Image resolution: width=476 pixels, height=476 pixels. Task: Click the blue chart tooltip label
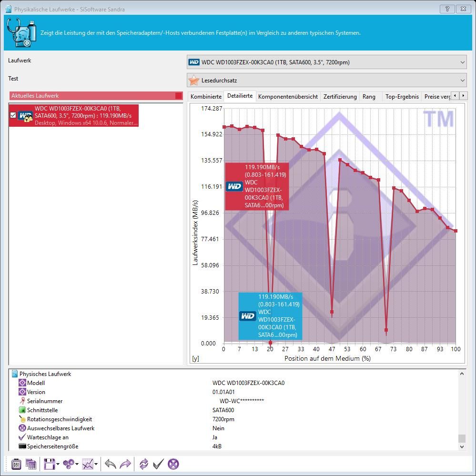pos(270,316)
